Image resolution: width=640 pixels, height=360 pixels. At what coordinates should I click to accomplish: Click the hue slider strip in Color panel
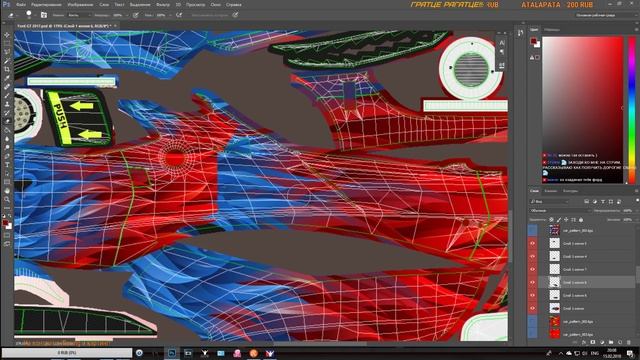pyautogui.click(x=632, y=109)
